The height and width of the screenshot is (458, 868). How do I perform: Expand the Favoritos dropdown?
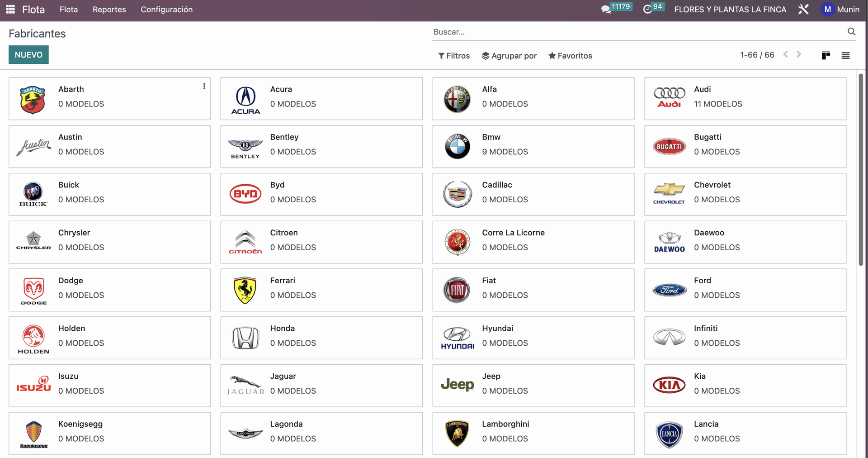coord(570,56)
